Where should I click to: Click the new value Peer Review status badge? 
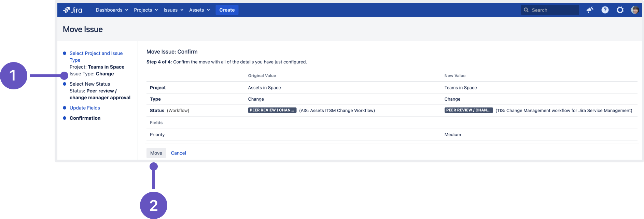468,110
